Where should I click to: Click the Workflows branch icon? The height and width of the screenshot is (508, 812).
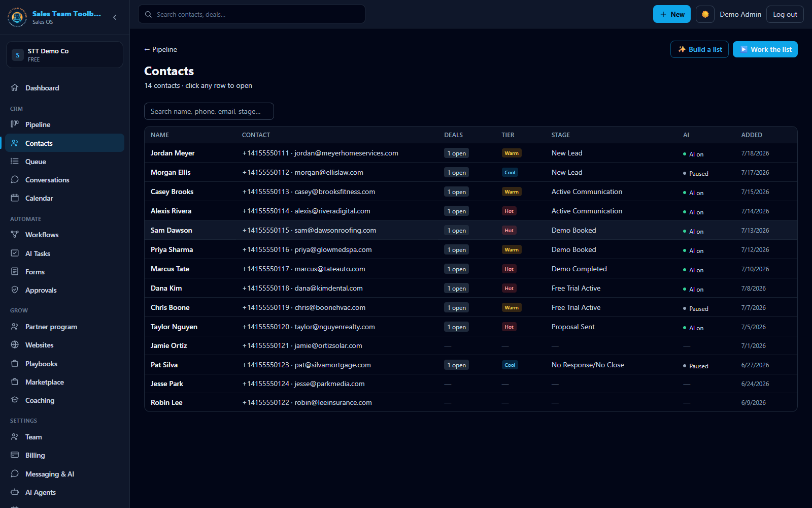pyautogui.click(x=15, y=234)
